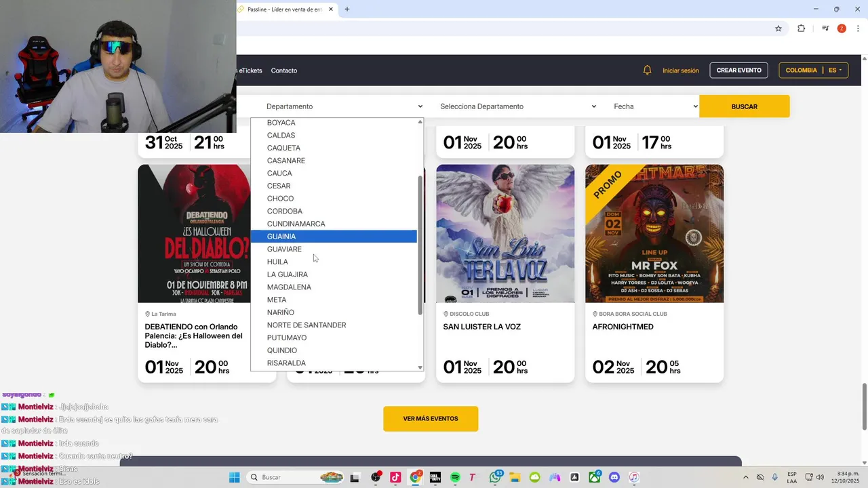The height and width of the screenshot is (488, 868).
Task: Select NORTE DE SANTANDER option
Action: click(334, 325)
